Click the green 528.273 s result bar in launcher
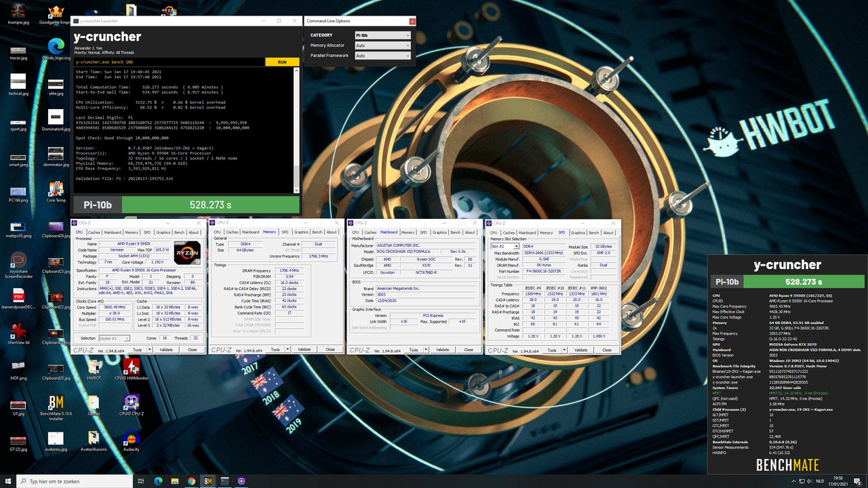 click(210, 205)
